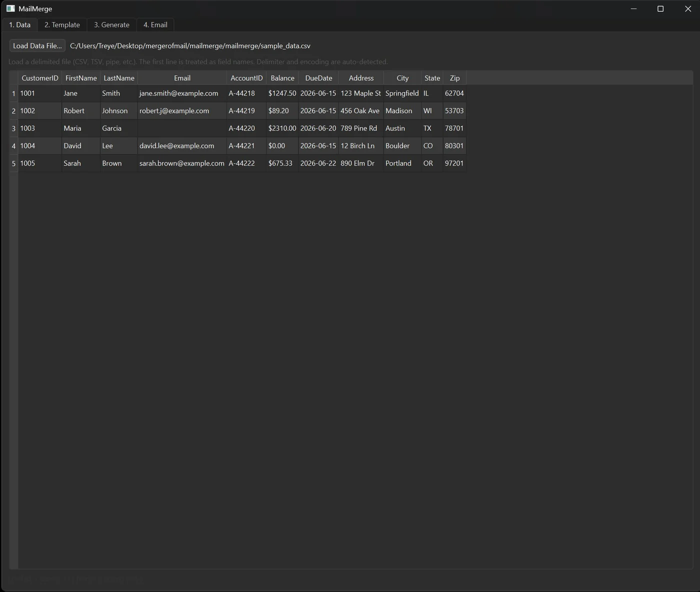
Task: Click cell robert.j@example.com
Action: coord(182,111)
